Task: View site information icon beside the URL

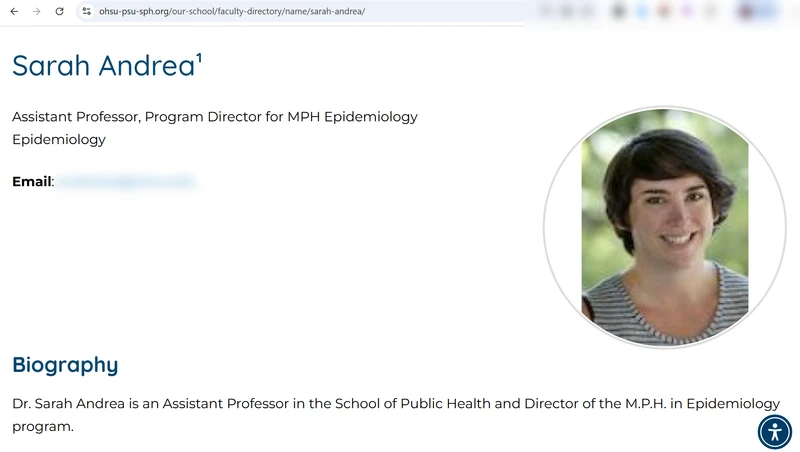Action: coord(87,11)
